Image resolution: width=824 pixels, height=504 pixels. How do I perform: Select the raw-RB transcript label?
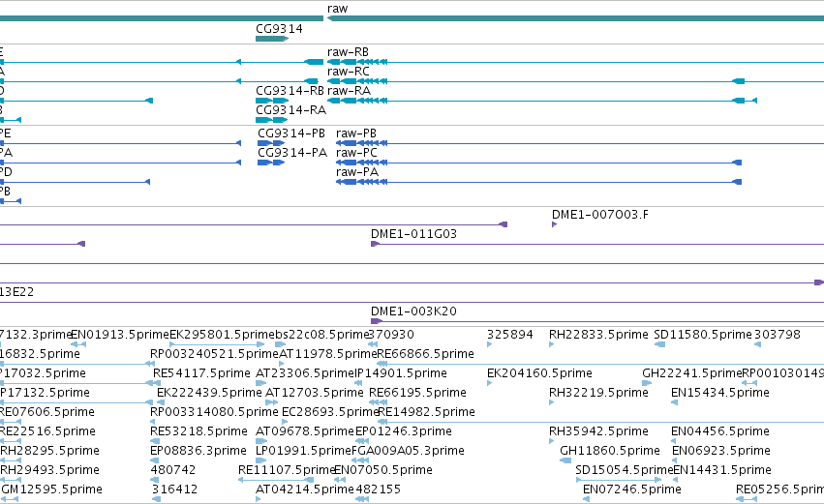click(348, 52)
